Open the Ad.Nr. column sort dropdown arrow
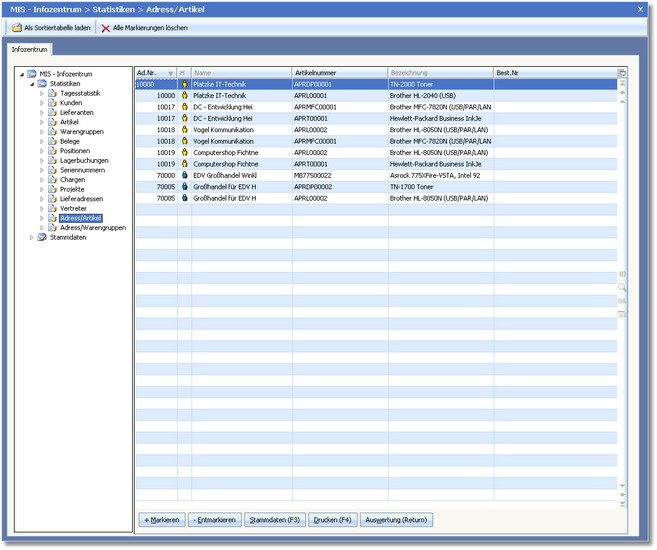This screenshot has height=550, width=657. 171,73
